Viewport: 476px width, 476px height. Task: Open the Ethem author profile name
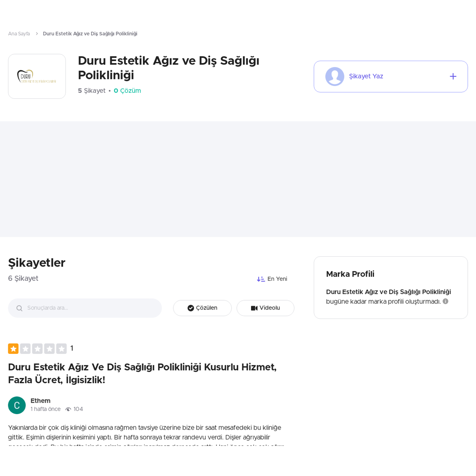[x=40, y=401]
